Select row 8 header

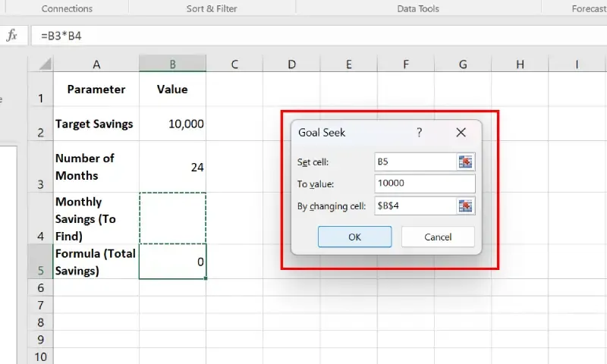41,322
